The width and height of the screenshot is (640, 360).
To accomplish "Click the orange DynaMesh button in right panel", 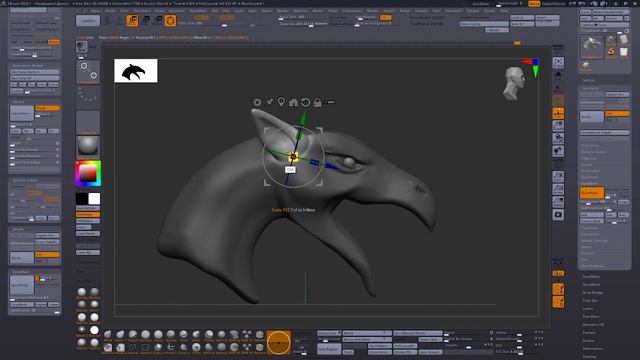I will click(x=592, y=192).
